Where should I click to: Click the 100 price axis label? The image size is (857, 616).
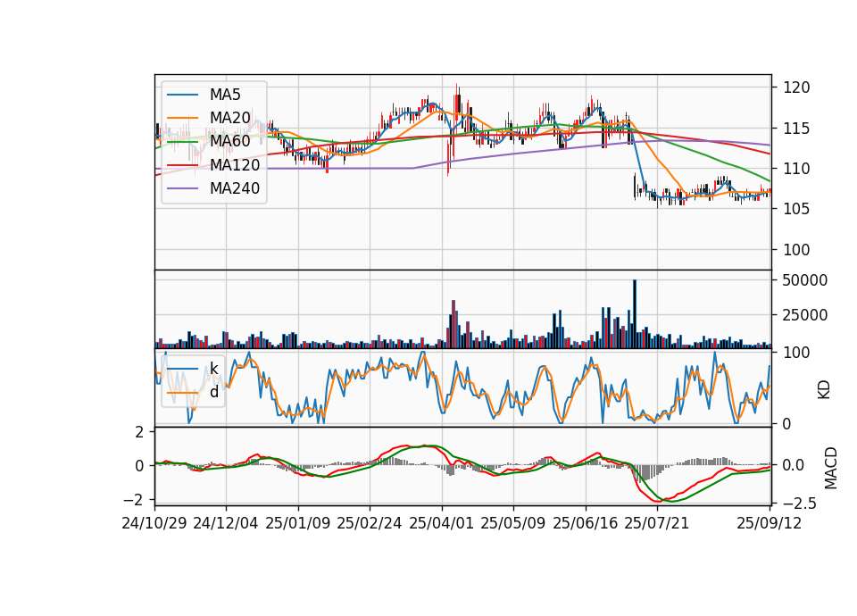coord(795,250)
